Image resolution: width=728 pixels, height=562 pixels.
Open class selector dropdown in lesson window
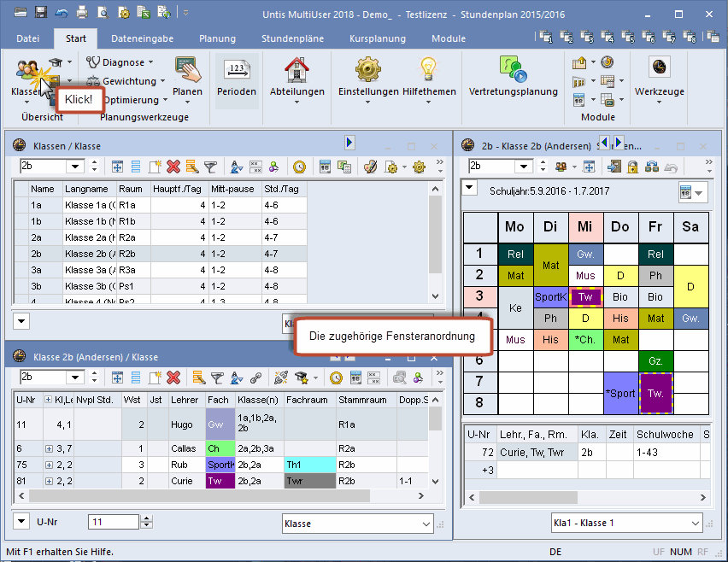(x=74, y=378)
